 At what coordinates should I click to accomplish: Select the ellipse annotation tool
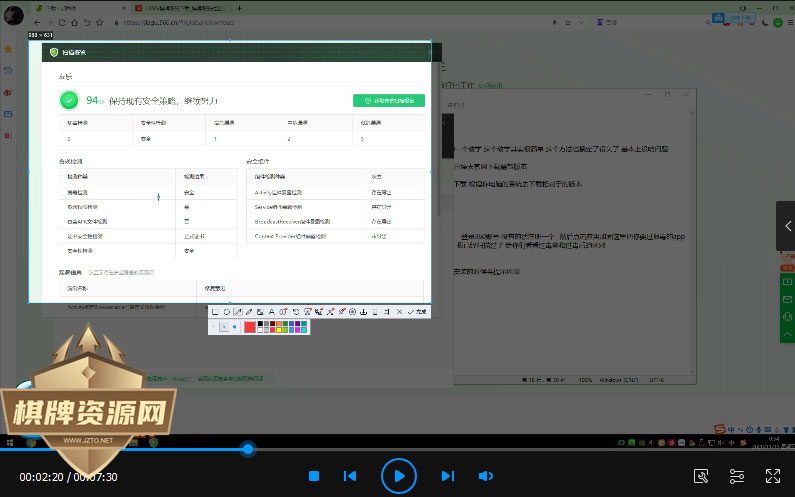pos(227,312)
